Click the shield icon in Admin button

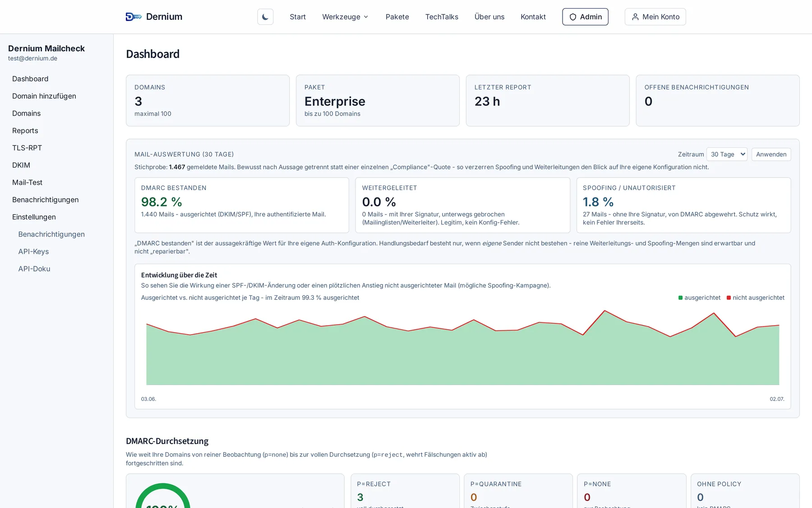[573, 17]
